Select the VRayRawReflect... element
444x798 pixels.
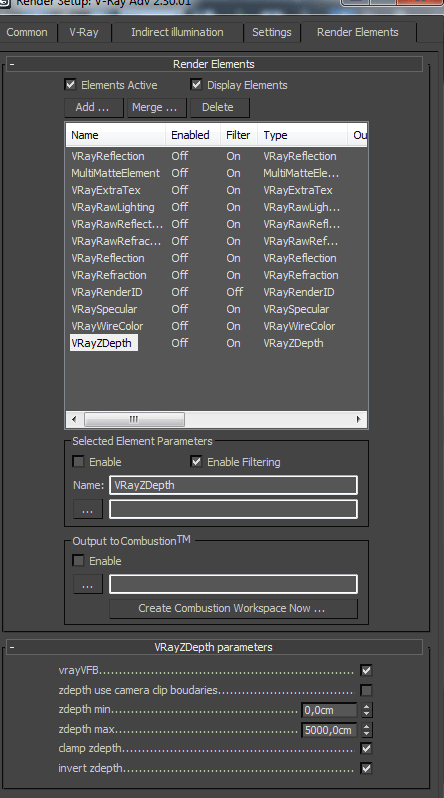[117, 224]
